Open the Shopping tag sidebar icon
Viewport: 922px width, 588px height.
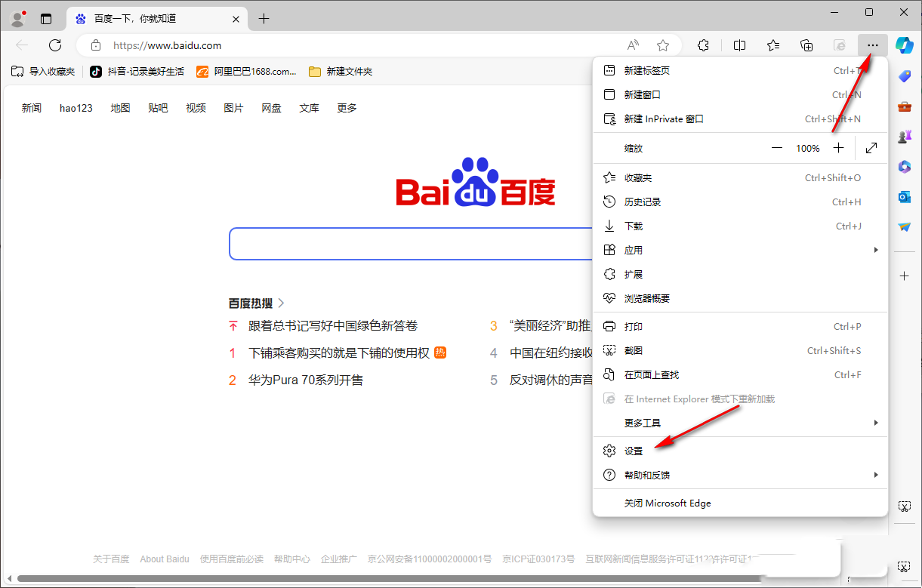click(904, 76)
